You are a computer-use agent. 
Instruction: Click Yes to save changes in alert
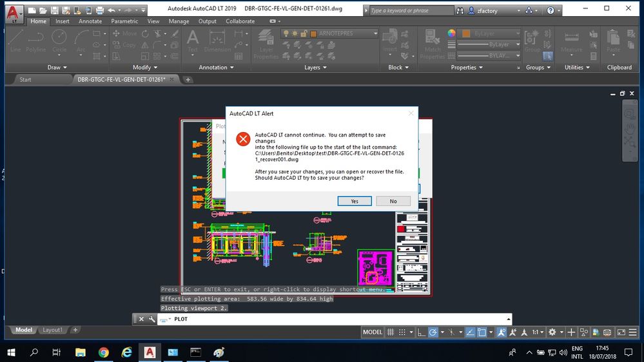pyautogui.click(x=355, y=201)
